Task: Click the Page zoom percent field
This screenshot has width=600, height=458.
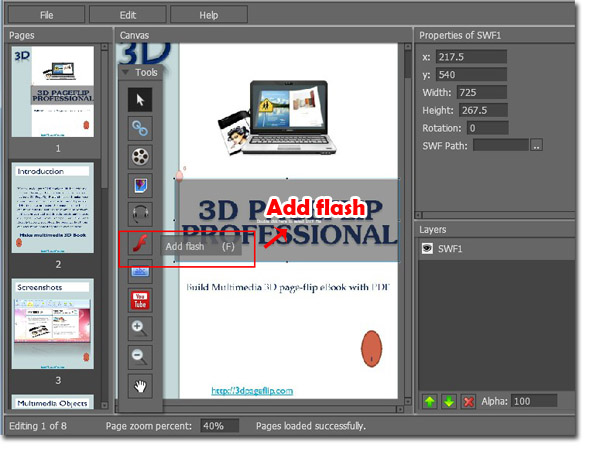Action: (220, 426)
